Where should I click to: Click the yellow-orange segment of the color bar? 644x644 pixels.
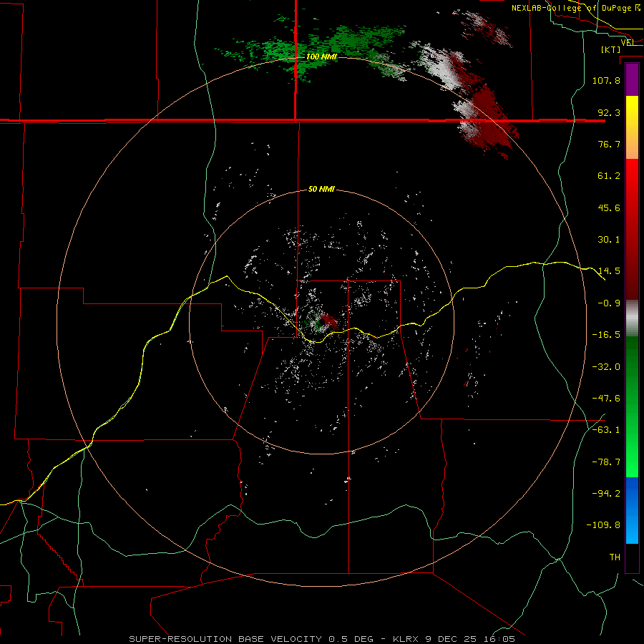tap(632, 127)
